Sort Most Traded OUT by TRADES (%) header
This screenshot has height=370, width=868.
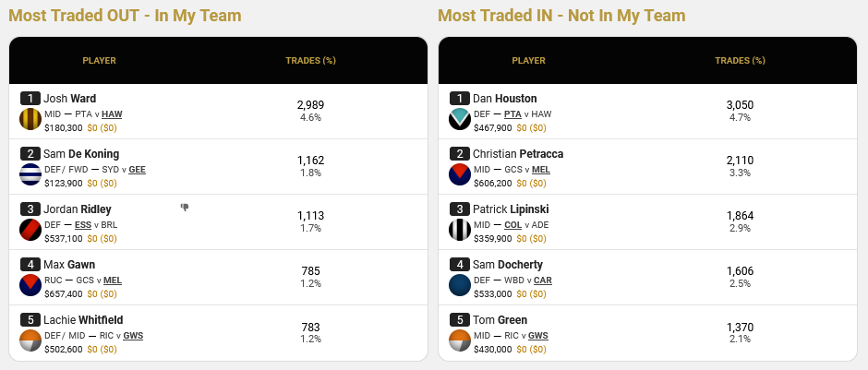pyautogui.click(x=310, y=61)
